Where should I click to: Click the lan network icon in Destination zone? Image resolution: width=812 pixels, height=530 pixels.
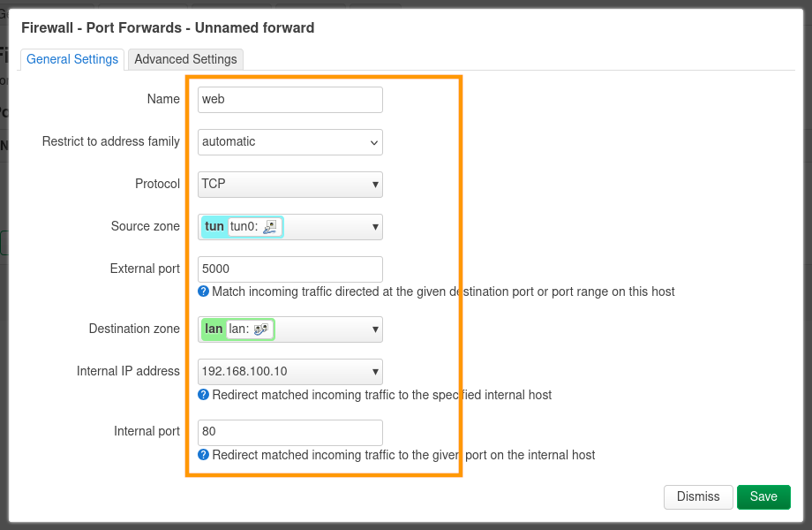pos(261,329)
